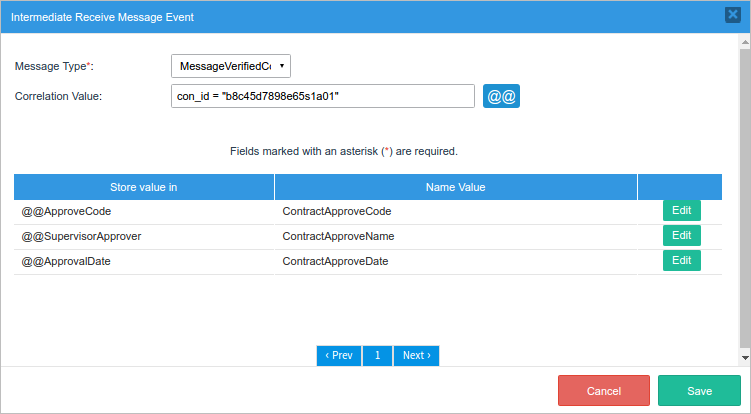Edit the @@ApproveCode row
This screenshot has height=414, width=751.
(x=681, y=211)
